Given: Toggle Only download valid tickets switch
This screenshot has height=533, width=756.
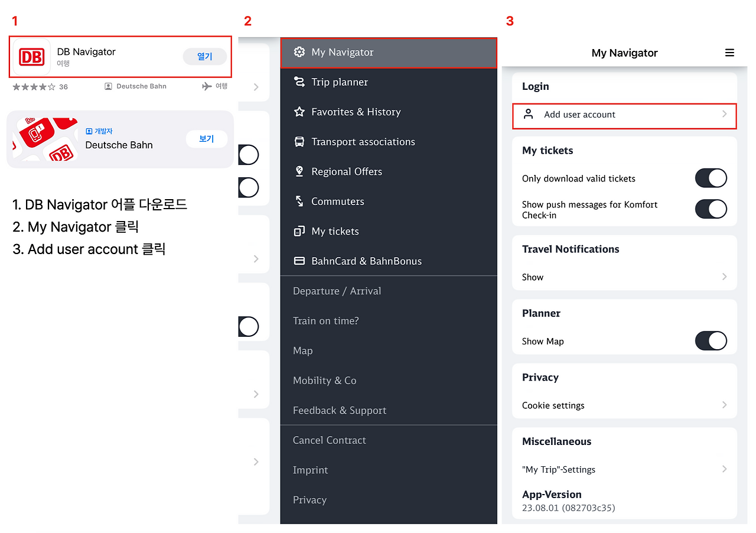Looking at the screenshot, I should 711,178.
